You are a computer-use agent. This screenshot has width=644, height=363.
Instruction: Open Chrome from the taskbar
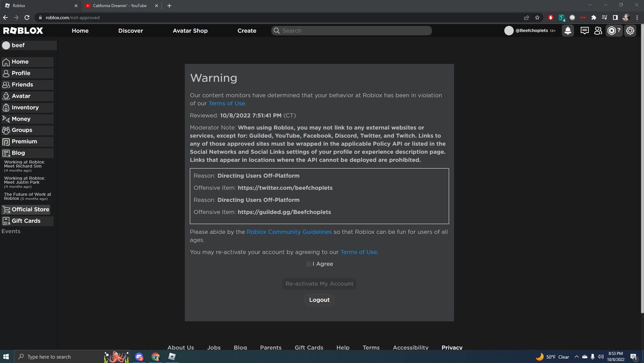coord(156,357)
